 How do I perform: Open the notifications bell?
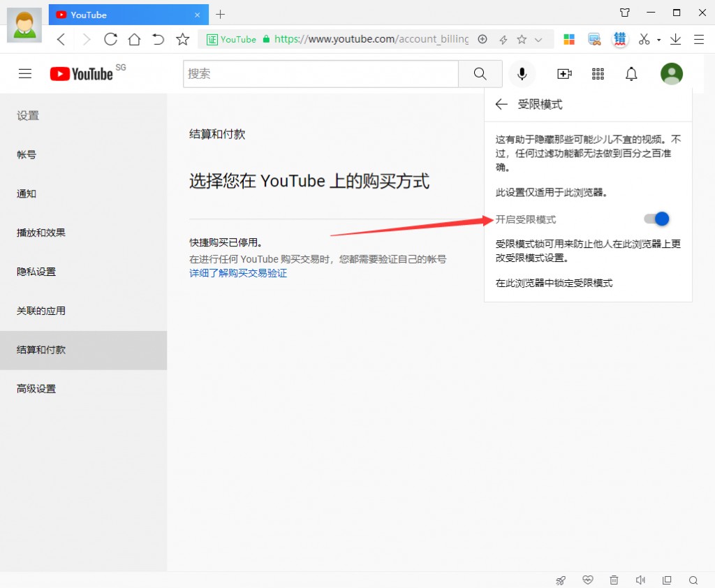[x=631, y=73]
